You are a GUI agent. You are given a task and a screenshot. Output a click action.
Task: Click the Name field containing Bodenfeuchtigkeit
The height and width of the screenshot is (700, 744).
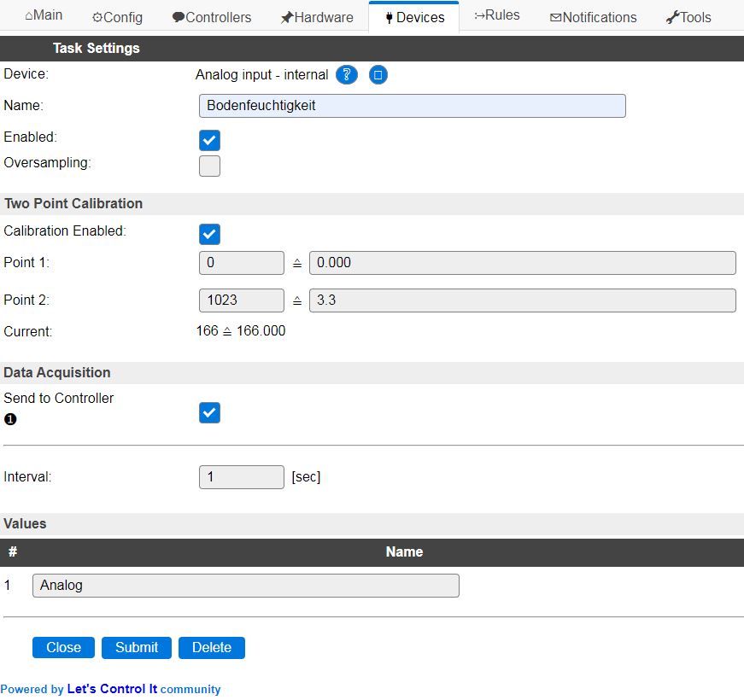pos(412,106)
